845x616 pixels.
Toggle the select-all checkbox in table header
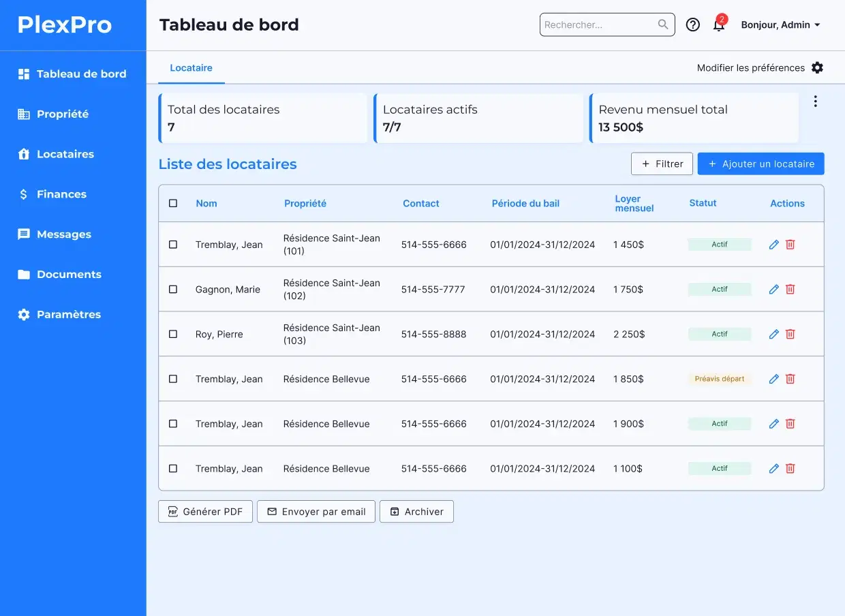173,204
